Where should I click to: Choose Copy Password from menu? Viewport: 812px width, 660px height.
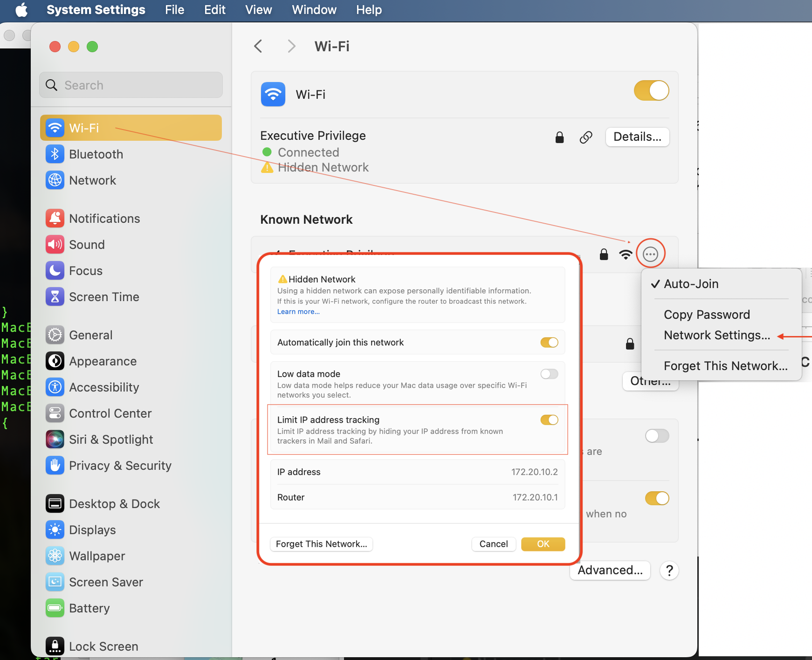707,315
